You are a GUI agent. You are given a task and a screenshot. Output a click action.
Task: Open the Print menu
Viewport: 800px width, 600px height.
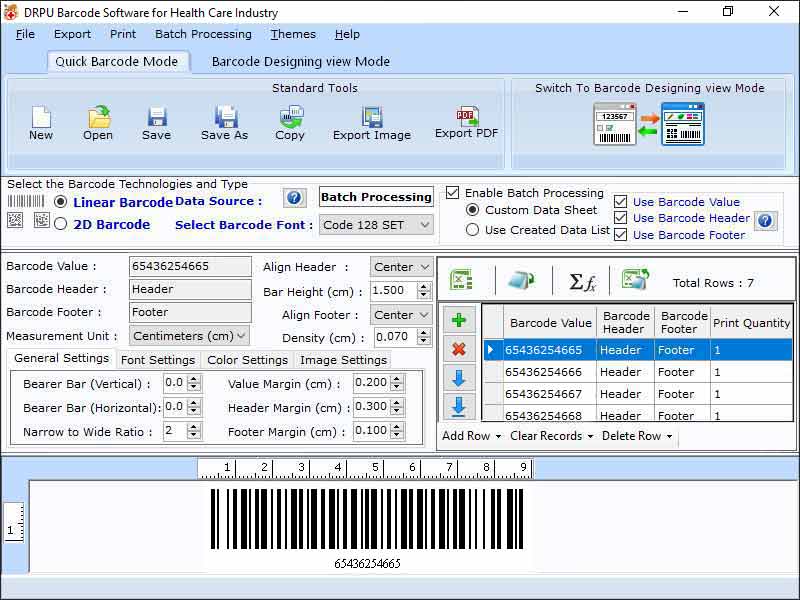[123, 34]
